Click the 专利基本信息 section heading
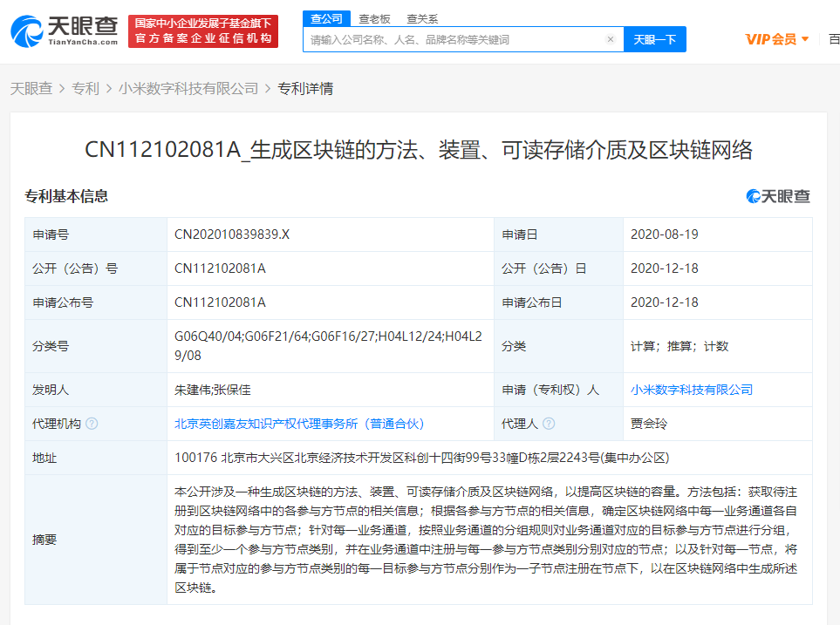The height and width of the screenshot is (625, 840). 66,196
